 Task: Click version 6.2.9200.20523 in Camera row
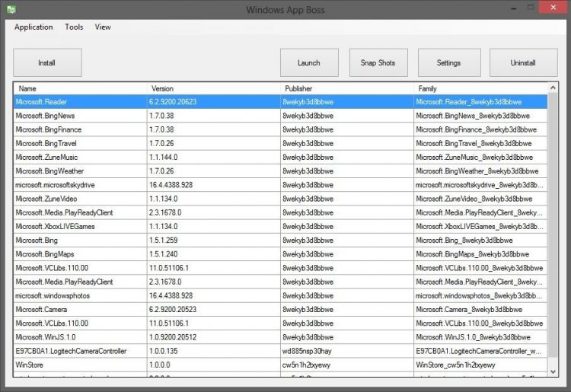[x=213, y=309]
